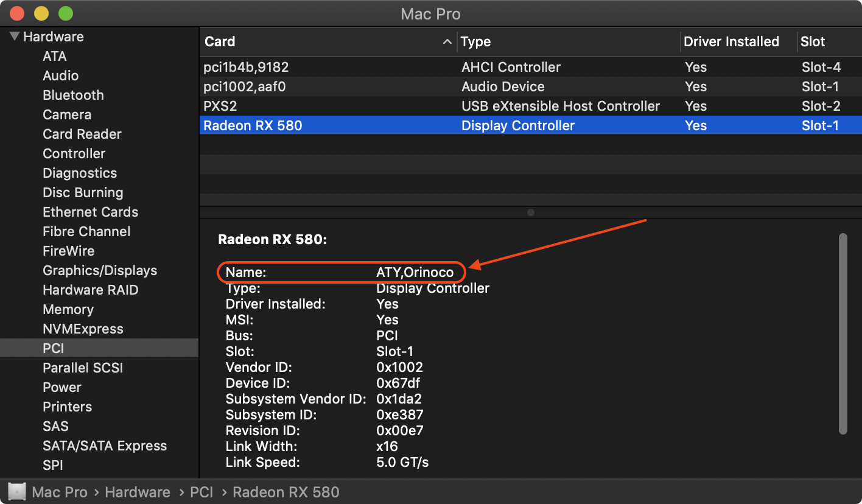Click PCI in the path bar
This screenshot has height=504, width=862.
201,492
